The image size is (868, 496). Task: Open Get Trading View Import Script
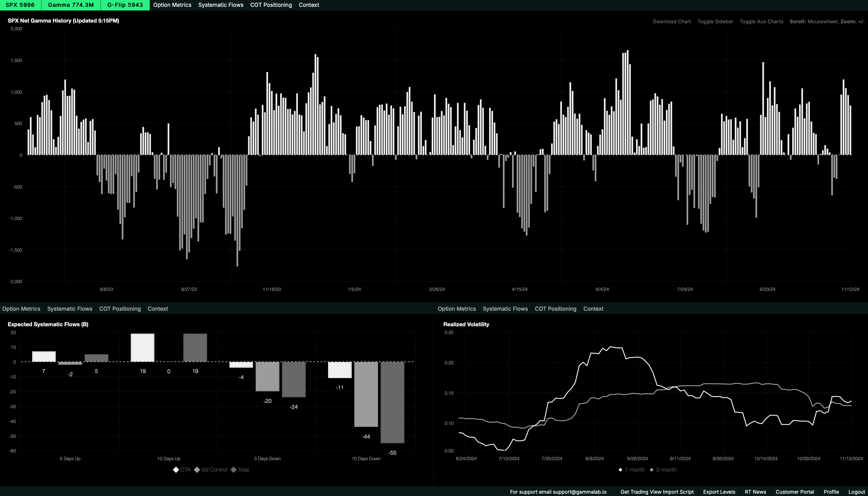click(657, 492)
